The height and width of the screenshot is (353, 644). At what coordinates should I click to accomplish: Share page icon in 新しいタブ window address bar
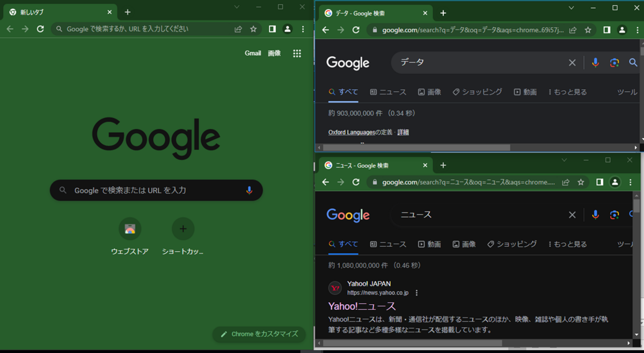click(238, 29)
